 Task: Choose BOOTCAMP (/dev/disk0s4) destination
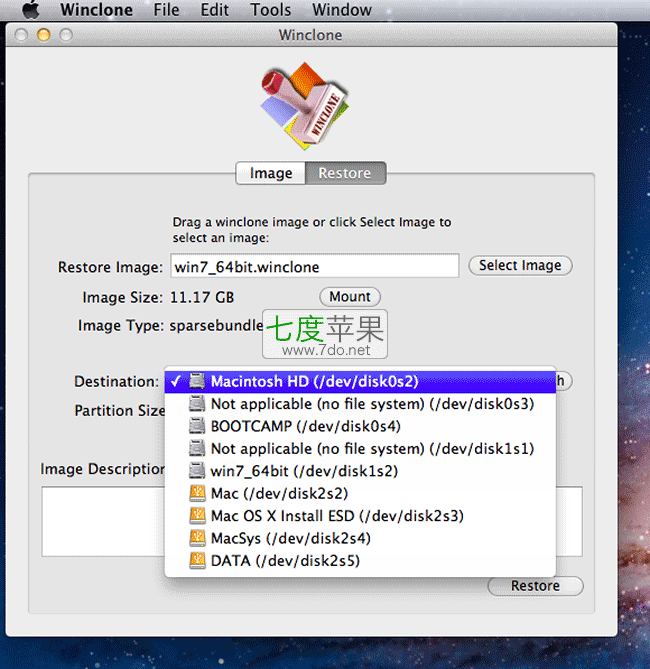[x=360, y=426]
